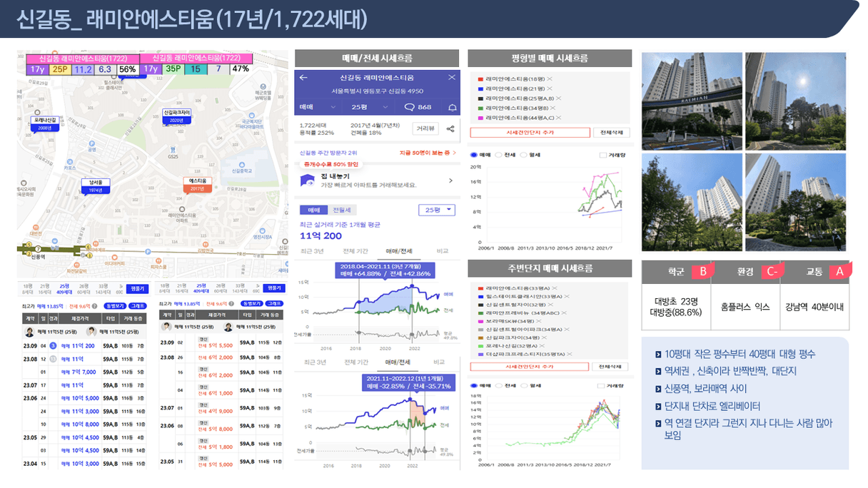868x488 pixels.
Task: Click the 11억 200 average price
Action: point(321,235)
